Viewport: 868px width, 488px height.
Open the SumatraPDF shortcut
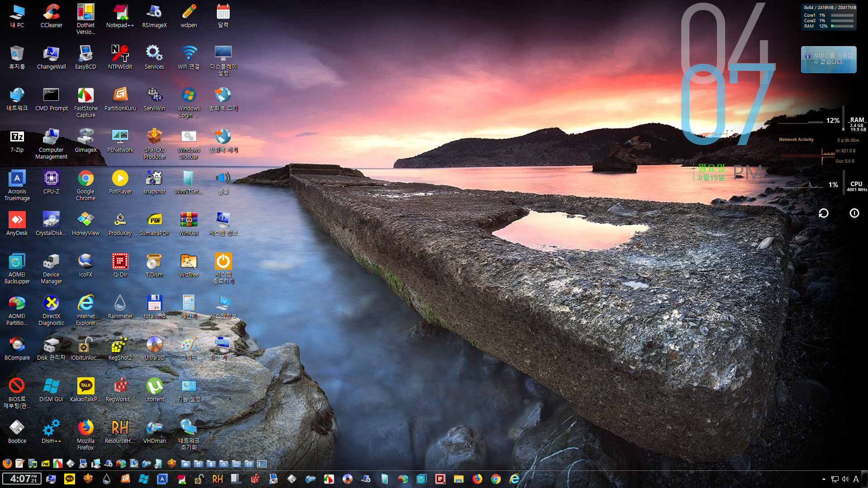155,224
